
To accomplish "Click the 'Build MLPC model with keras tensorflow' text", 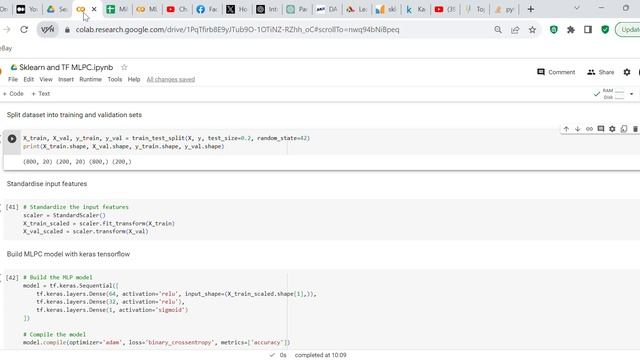I will pyautogui.click(x=68, y=254).
